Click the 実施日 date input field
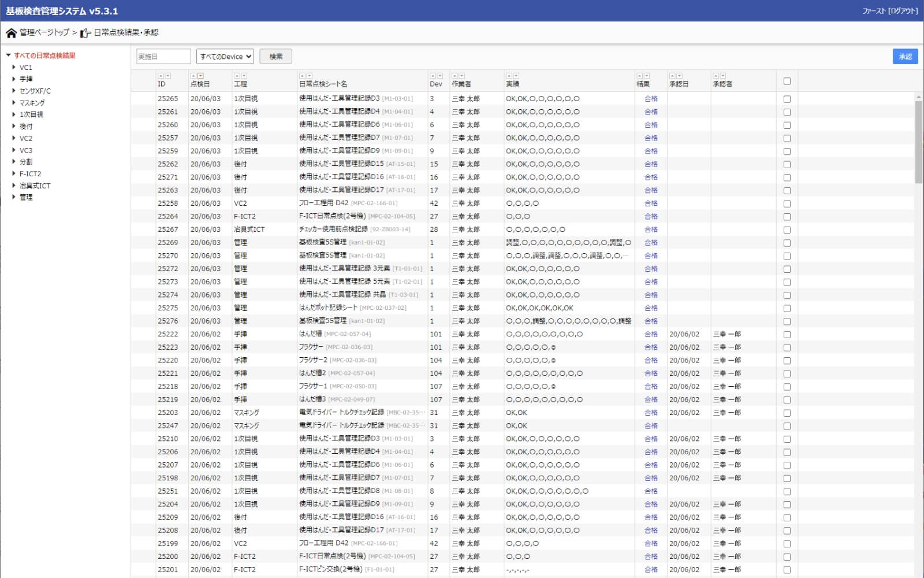924x578 pixels. (163, 56)
